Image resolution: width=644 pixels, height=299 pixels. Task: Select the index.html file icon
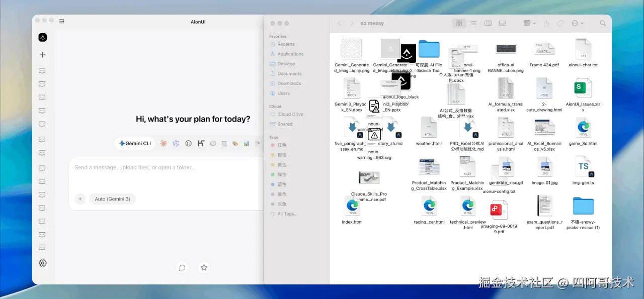coord(352,206)
